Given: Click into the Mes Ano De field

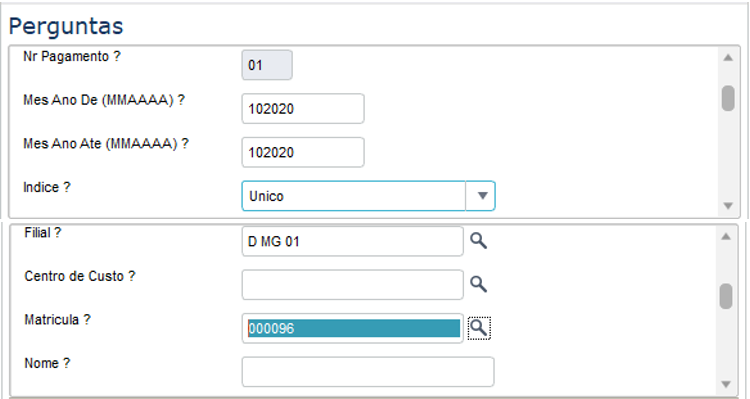Looking at the screenshot, I should coord(303,109).
